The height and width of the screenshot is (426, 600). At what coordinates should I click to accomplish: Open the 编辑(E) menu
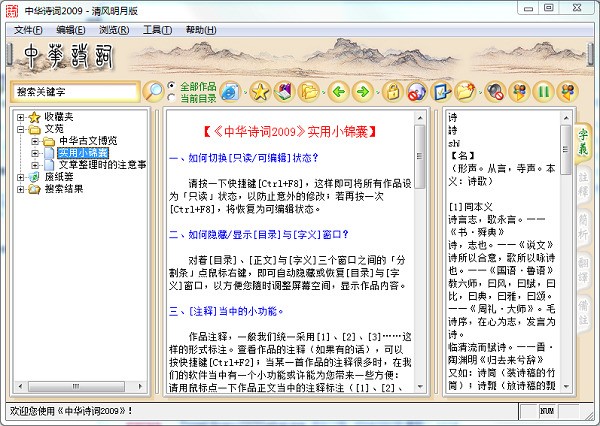[70, 30]
